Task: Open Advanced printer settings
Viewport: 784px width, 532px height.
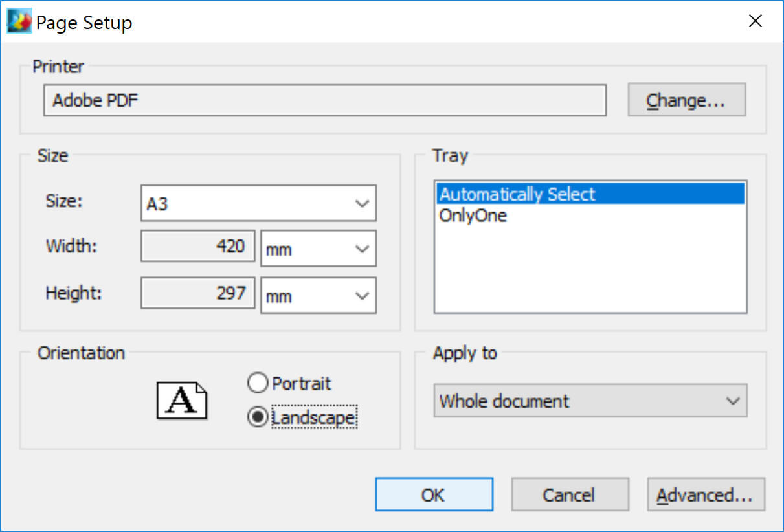Action: pos(705,494)
